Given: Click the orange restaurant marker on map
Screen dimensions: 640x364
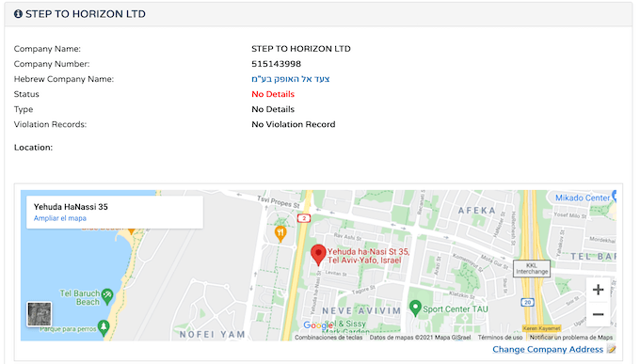Looking at the screenshot, I should 280,234.
